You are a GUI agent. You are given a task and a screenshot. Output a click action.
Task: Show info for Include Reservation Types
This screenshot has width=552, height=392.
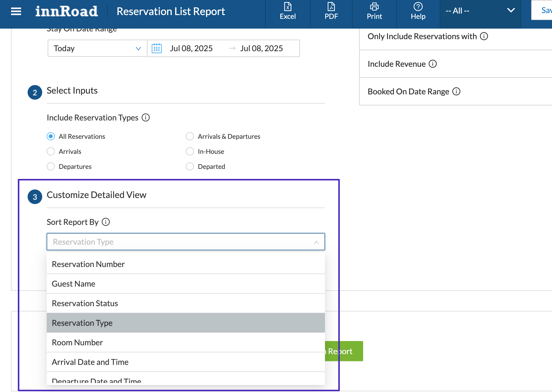point(146,117)
